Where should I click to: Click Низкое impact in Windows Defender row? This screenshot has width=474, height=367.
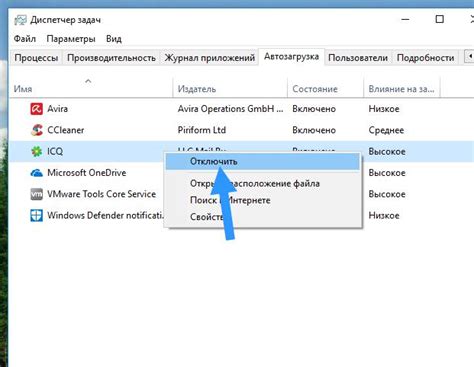(x=384, y=215)
